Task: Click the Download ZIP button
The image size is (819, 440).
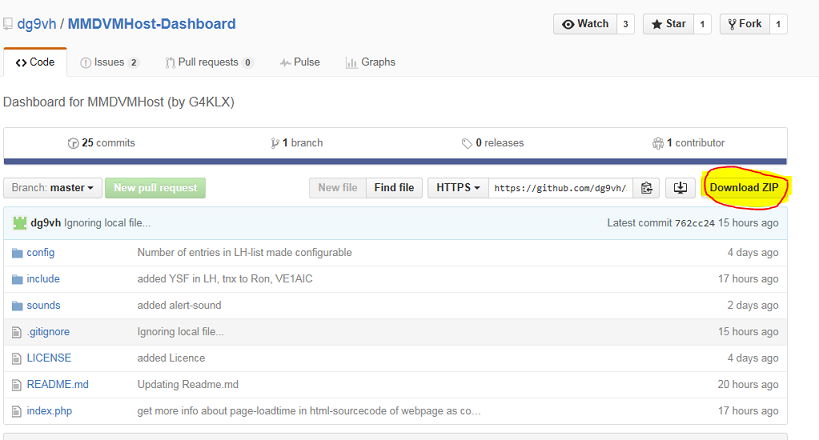Action: click(x=743, y=187)
